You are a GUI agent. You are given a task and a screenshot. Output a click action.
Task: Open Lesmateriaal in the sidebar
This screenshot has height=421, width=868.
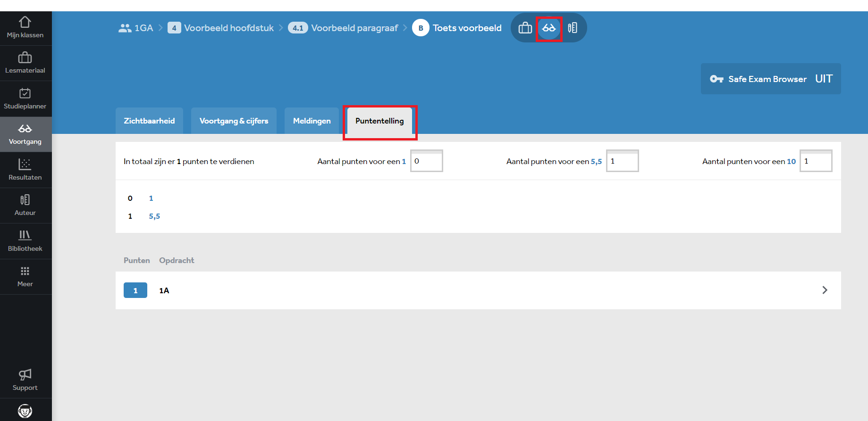(x=25, y=64)
